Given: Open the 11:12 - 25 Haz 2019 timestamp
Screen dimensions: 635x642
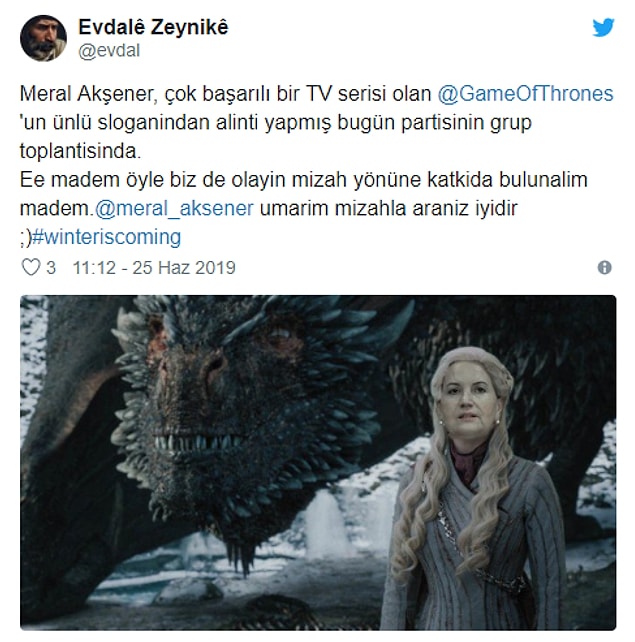Looking at the screenshot, I should pyautogui.click(x=154, y=268).
